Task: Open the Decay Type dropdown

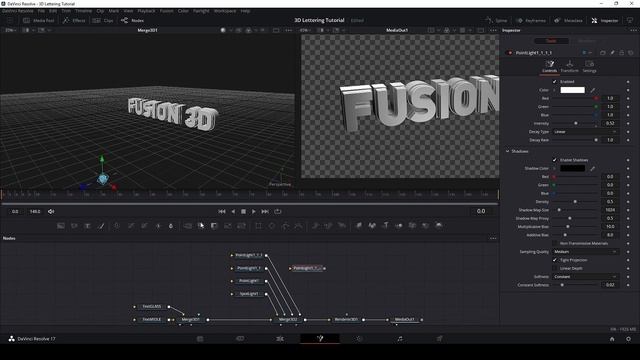Action: (x=585, y=132)
